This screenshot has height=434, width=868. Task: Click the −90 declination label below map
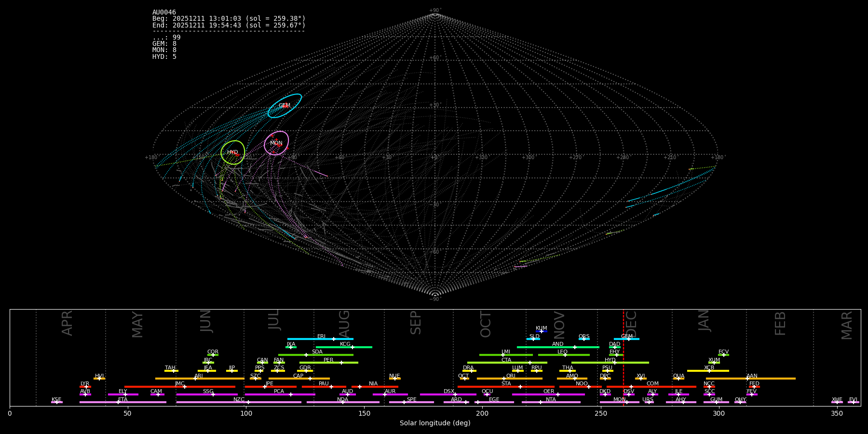[435, 299]
